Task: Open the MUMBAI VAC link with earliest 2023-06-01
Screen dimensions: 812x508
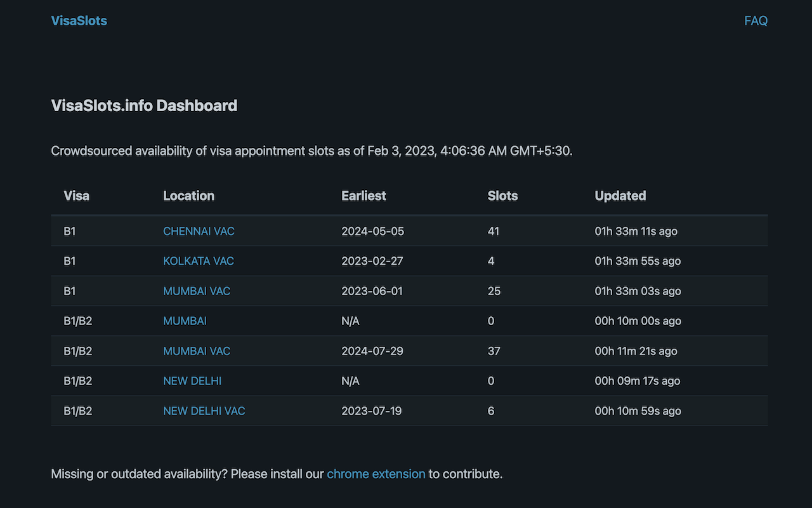Action: (x=197, y=291)
